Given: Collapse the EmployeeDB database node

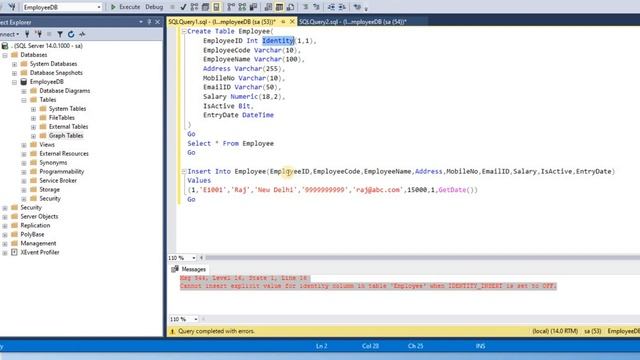Looking at the screenshot, I should (x=14, y=82).
